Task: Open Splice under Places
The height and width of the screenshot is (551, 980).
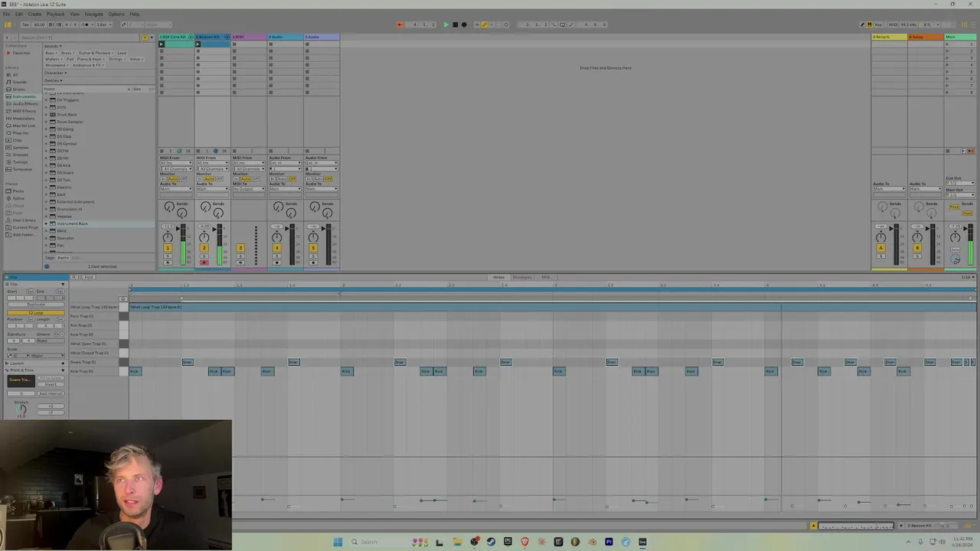Action: 18,198
